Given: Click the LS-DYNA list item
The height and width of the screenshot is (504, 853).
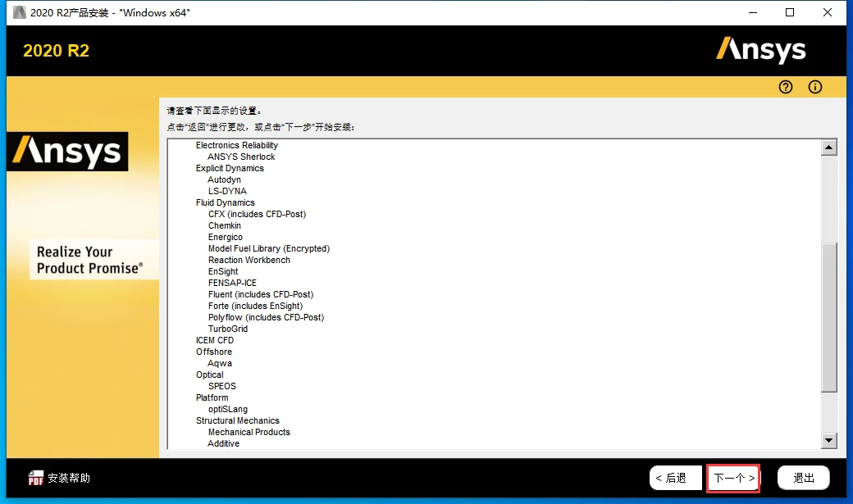Looking at the screenshot, I should click(227, 191).
